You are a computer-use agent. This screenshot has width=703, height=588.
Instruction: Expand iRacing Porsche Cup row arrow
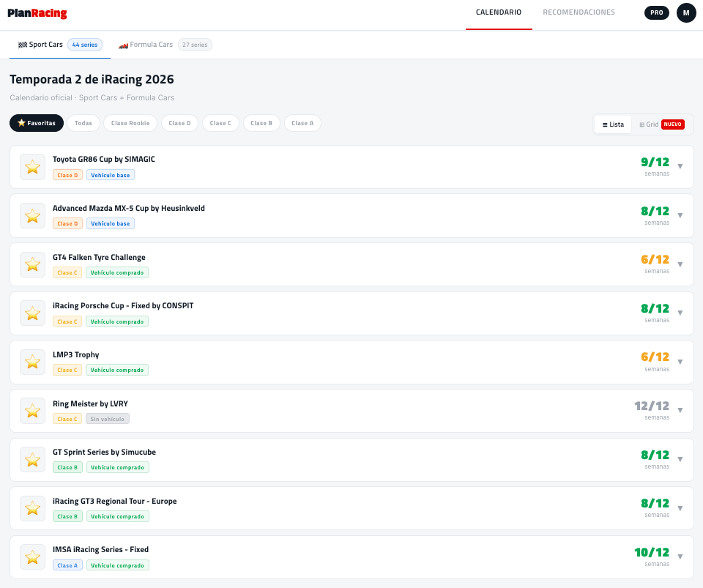[x=680, y=313]
